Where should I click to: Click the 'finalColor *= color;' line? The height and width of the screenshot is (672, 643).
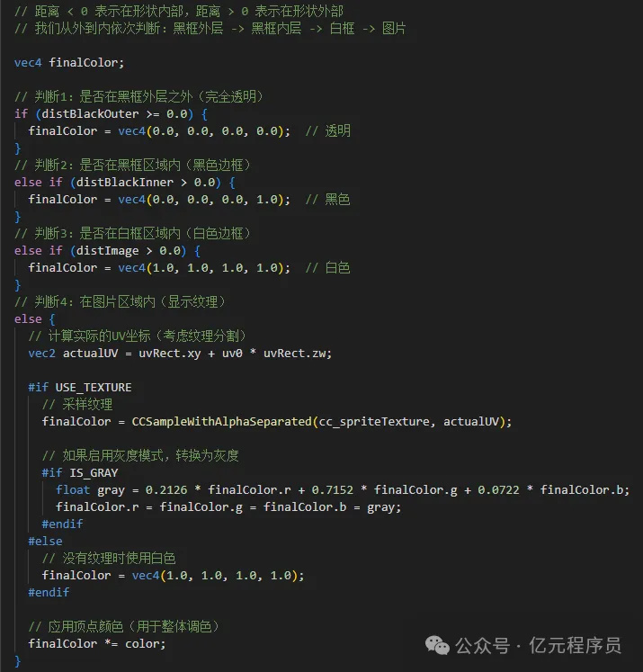tap(97, 644)
